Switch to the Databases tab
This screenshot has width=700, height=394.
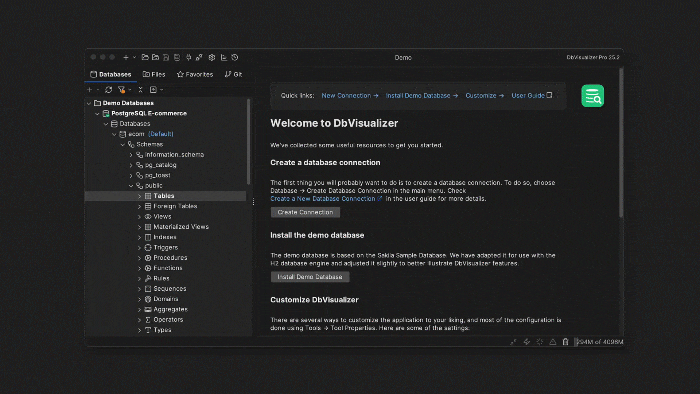(111, 75)
